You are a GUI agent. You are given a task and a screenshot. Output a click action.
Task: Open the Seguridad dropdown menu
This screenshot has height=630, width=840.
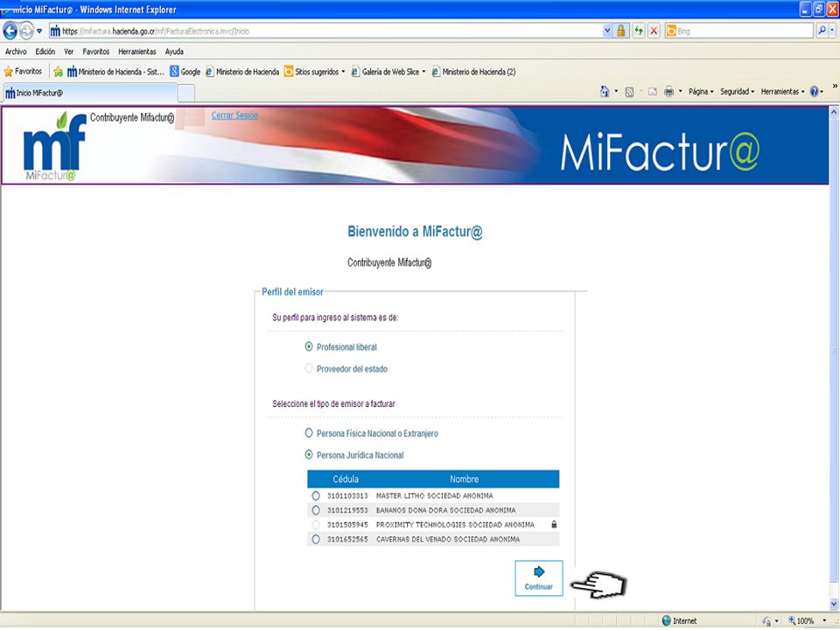click(x=737, y=92)
